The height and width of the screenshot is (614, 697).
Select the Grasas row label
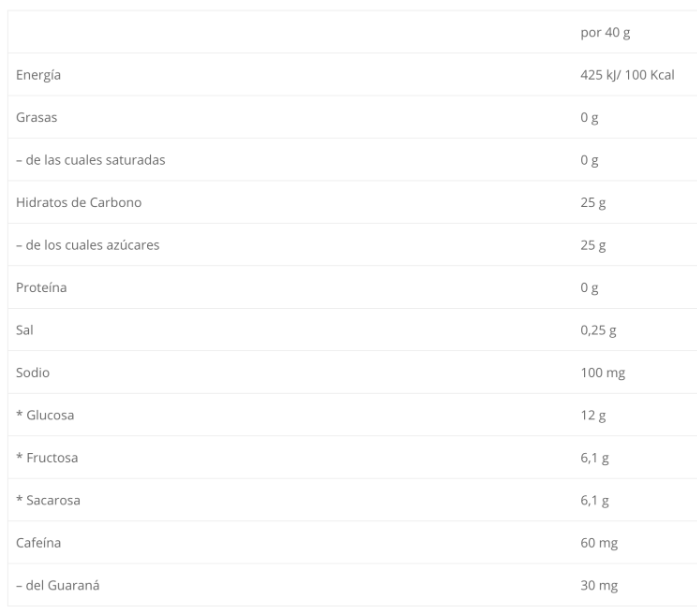36,117
